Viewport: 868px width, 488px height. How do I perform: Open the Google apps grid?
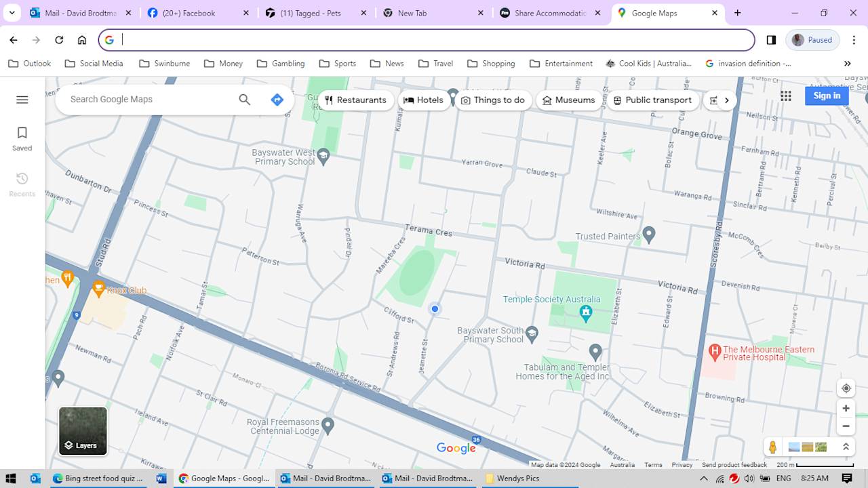click(x=785, y=96)
